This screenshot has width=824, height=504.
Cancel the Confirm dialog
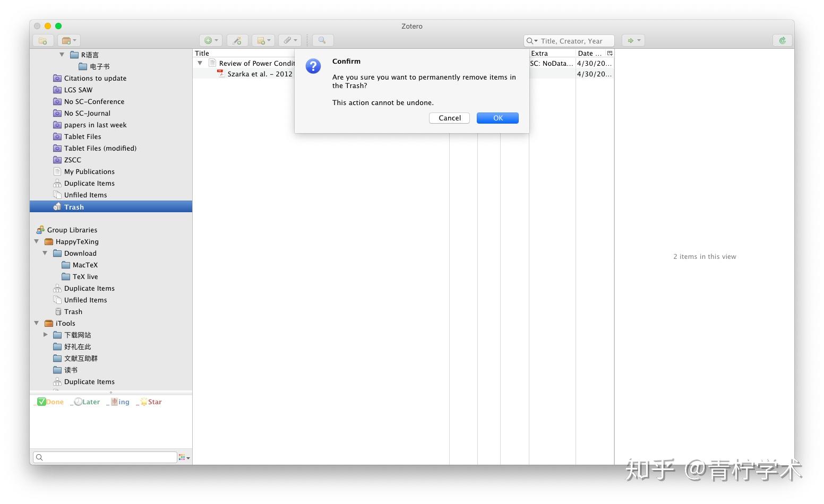(450, 118)
